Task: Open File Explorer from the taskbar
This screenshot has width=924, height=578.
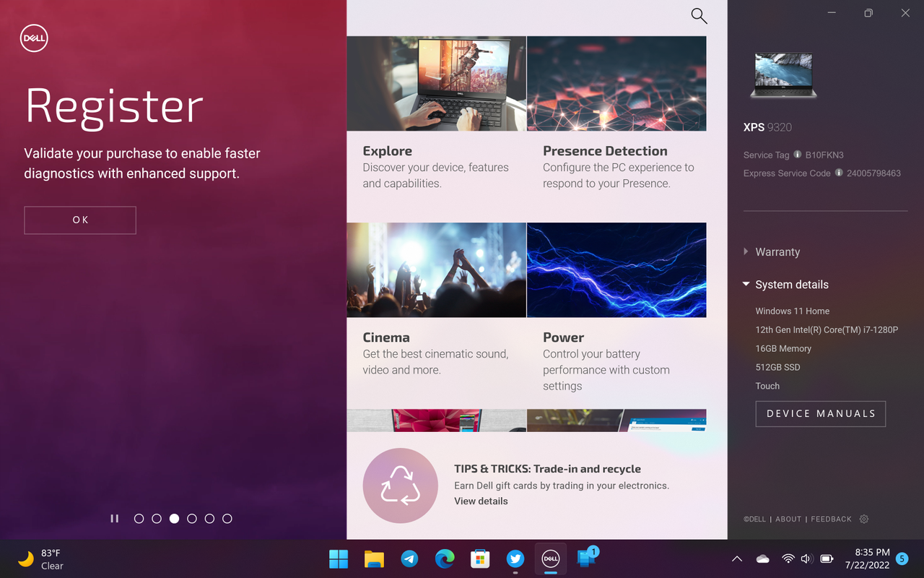Action: coord(373,558)
